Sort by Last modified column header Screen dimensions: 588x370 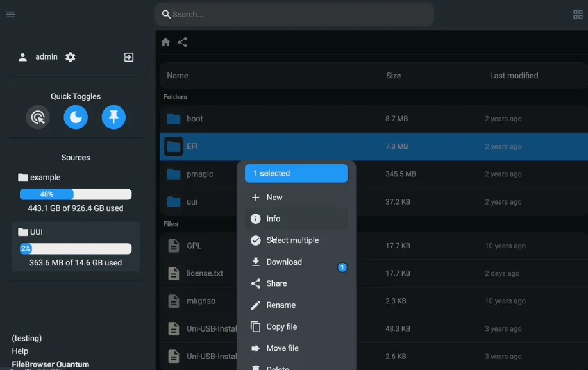click(x=514, y=76)
